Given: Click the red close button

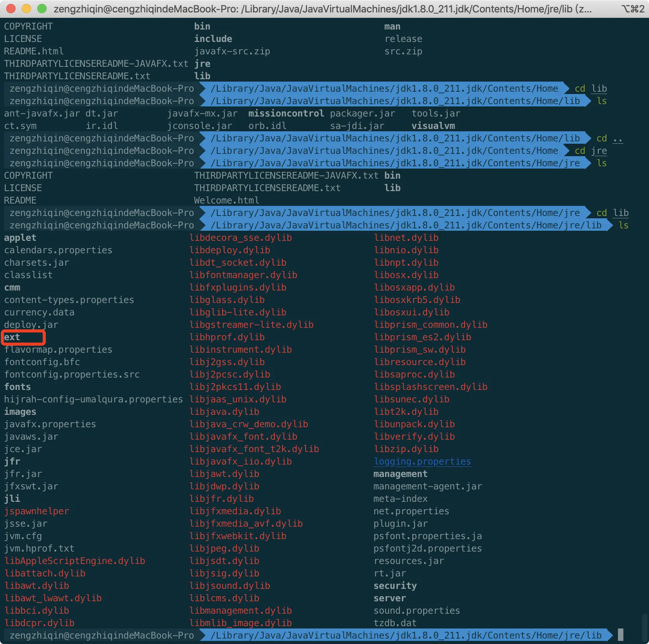Looking at the screenshot, I should (10, 9).
